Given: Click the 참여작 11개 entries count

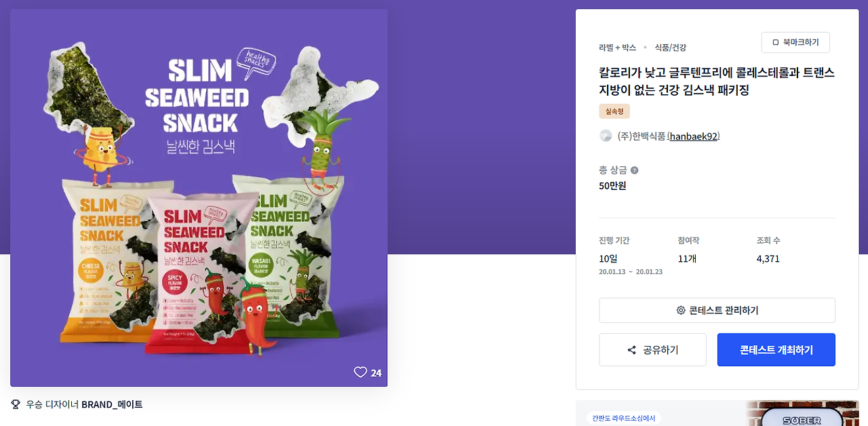Looking at the screenshot, I should point(688,250).
